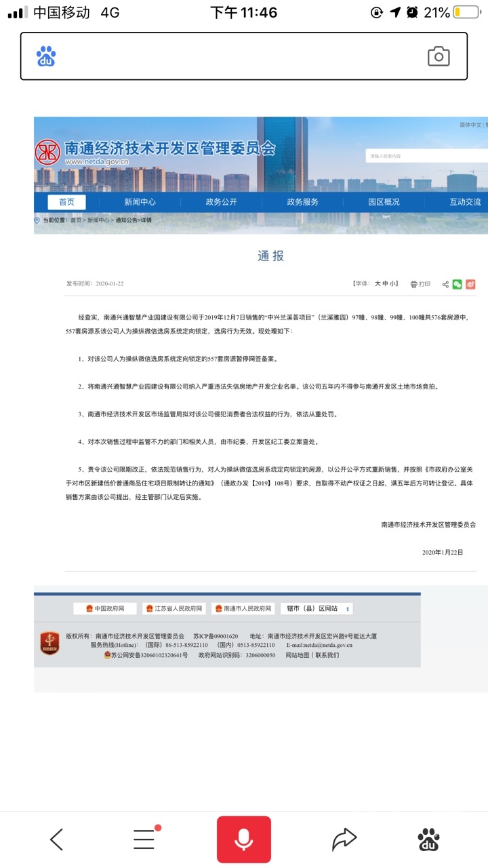The width and height of the screenshot is (488, 868).
Task: Open the camera image search
Action: click(x=439, y=56)
